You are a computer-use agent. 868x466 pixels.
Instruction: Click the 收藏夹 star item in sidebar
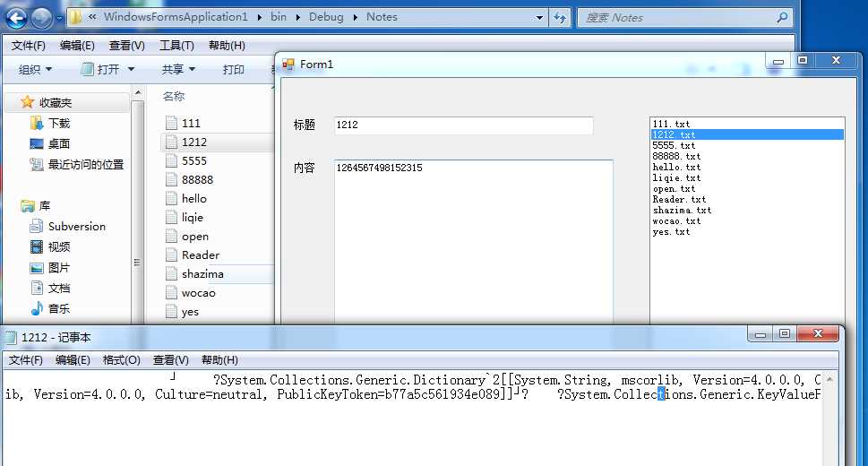pyautogui.click(x=46, y=102)
